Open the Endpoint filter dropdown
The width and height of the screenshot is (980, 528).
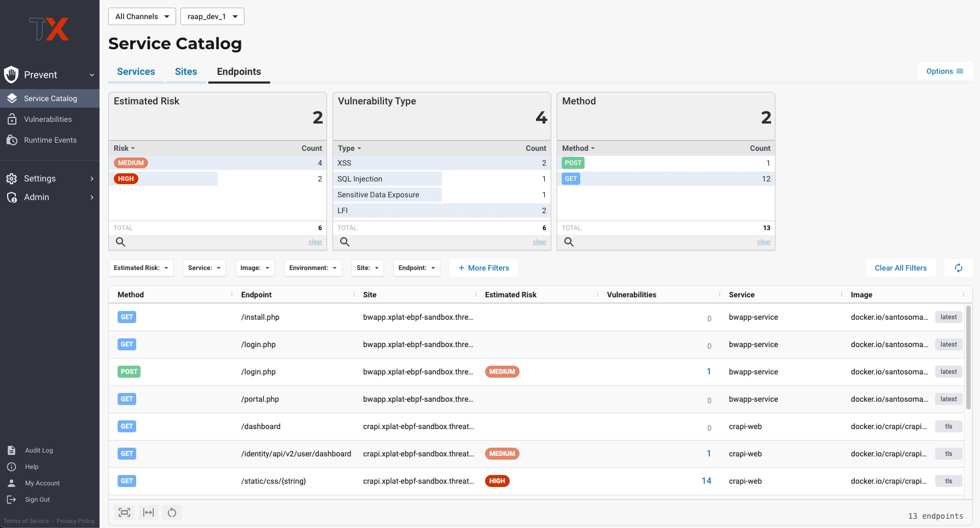coord(417,268)
